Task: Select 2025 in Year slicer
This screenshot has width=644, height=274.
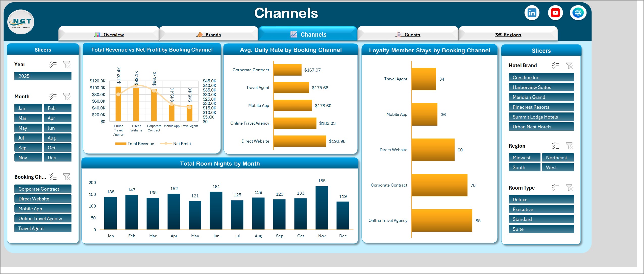Action: (x=43, y=76)
